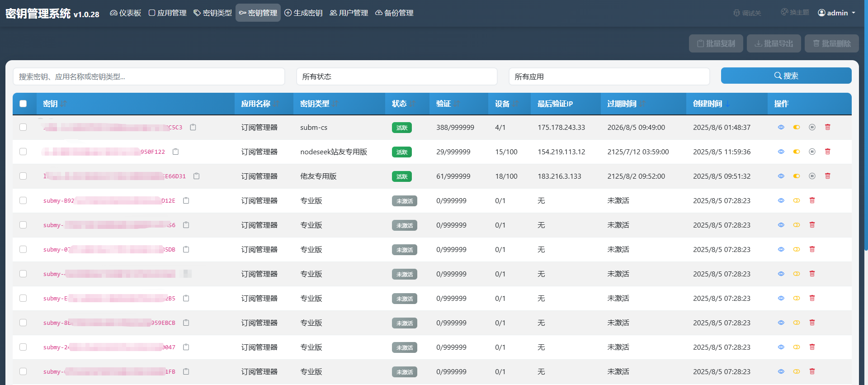Copy the key ending C5C3 to clipboard
Viewport: 868px width, 385px height.
pyautogui.click(x=193, y=127)
